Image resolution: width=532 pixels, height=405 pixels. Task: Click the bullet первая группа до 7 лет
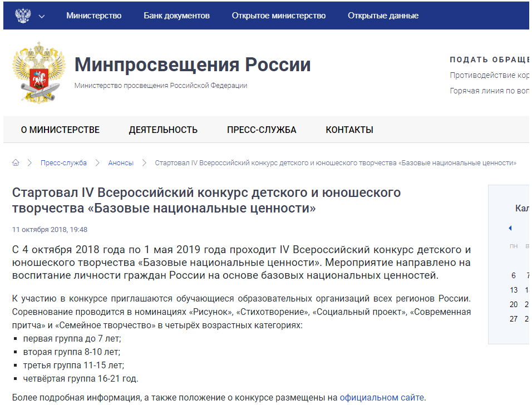point(72,338)
